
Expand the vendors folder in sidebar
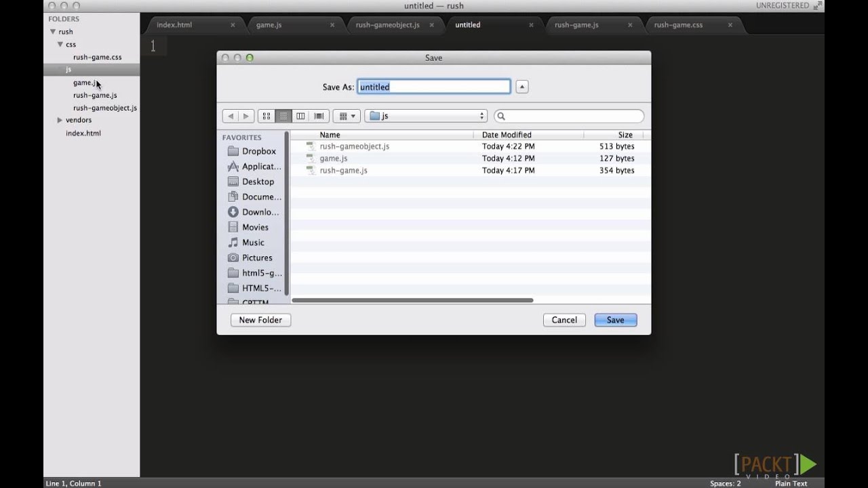coord(60,121)
